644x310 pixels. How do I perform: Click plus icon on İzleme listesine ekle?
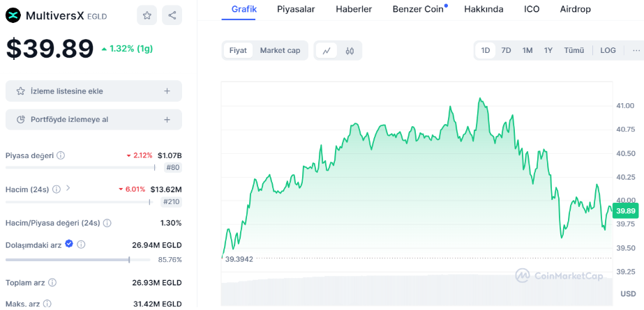(167, 91)
